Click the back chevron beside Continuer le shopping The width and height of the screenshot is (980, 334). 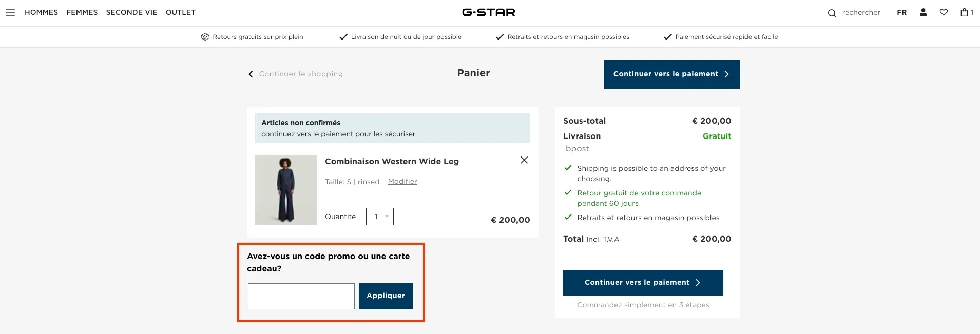tap(250, 74)
